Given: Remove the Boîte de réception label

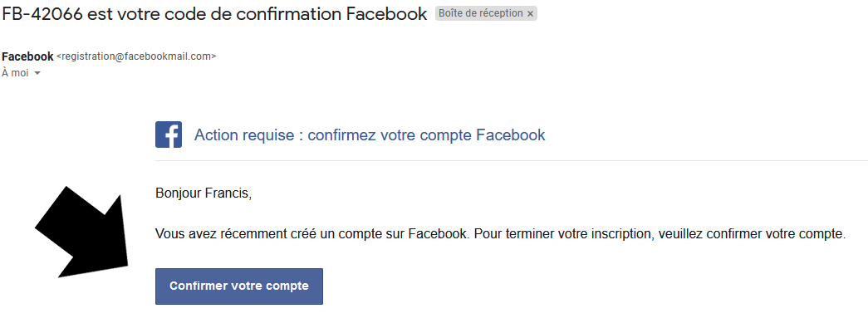Looking at the screenshot, I should click(530, 14).
